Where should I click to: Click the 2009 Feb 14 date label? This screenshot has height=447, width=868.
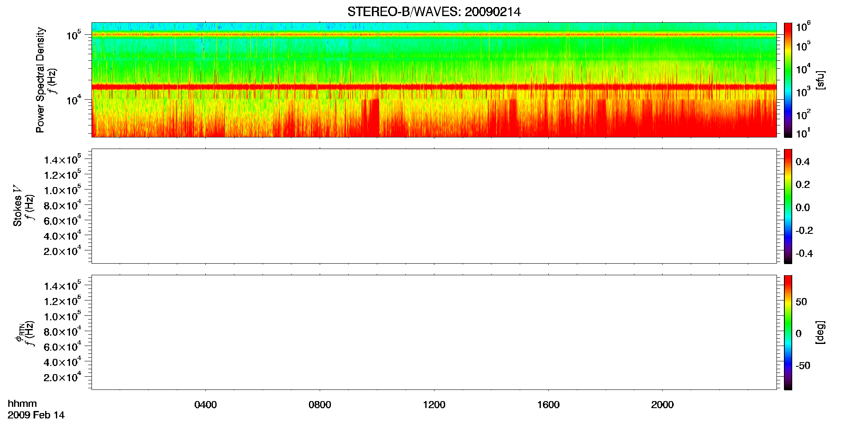coord(36,415)
